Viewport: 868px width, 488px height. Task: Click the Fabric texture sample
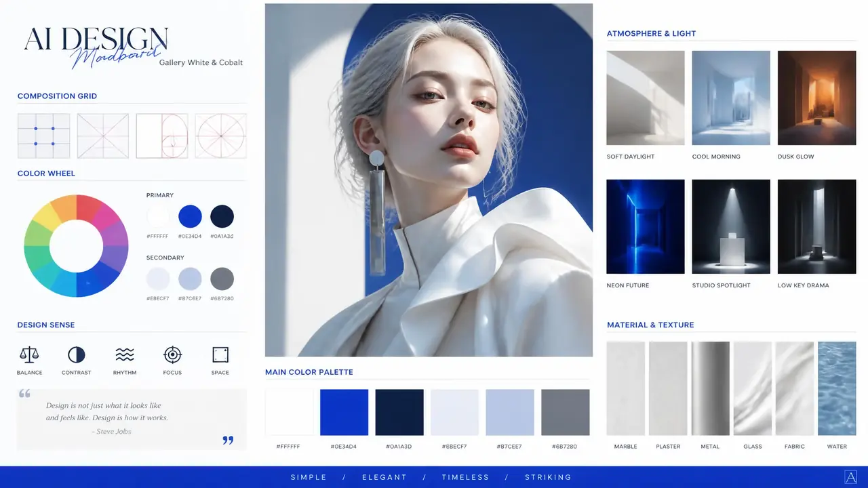(x=795, y=388)
